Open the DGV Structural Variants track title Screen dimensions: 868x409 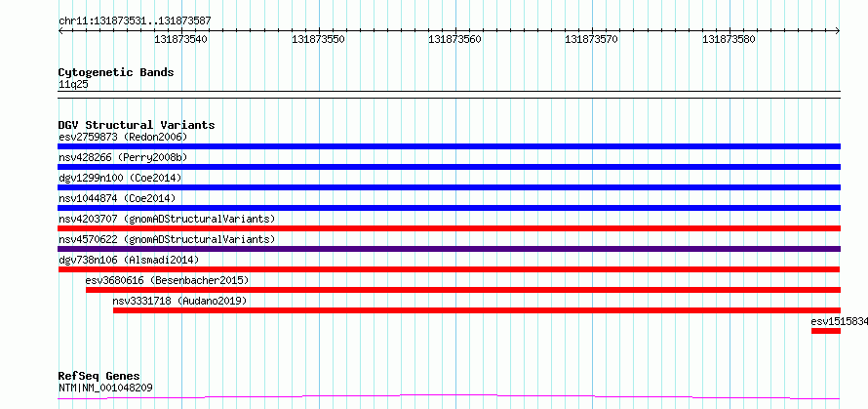[137, 125]
